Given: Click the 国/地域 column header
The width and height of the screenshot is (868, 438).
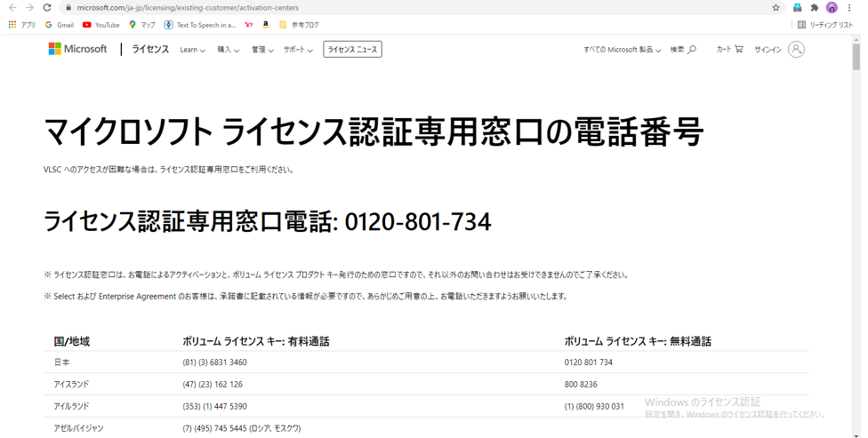Looking at the screenshot, I should (x=71, y=342).
